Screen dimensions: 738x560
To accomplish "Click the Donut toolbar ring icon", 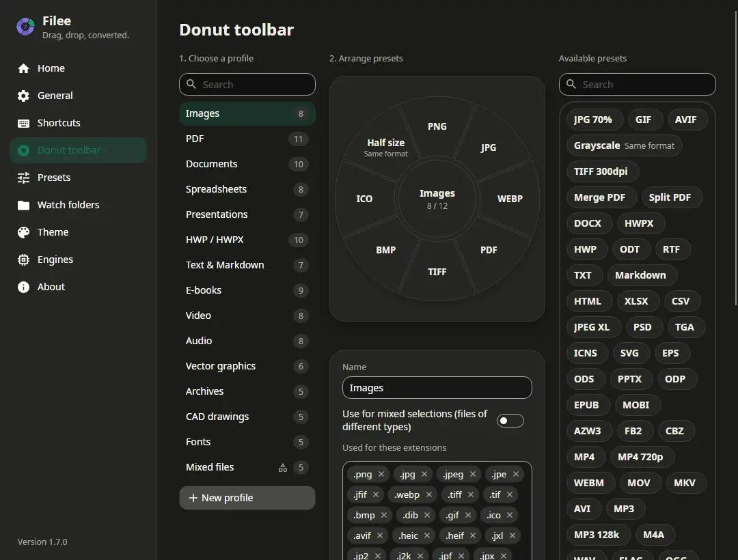I will (23, 150).
